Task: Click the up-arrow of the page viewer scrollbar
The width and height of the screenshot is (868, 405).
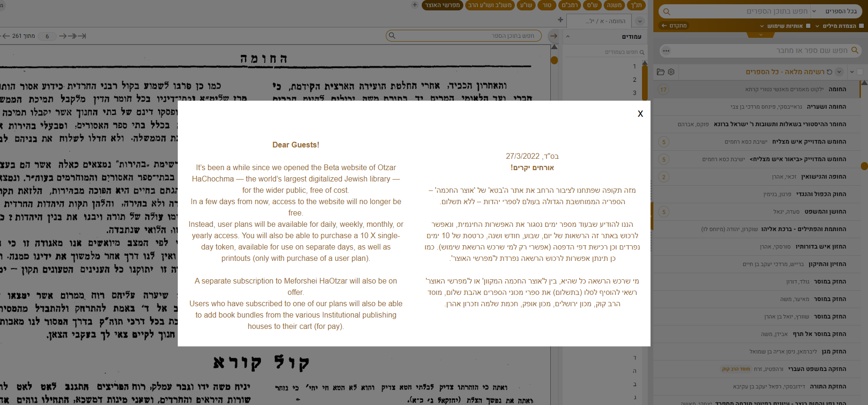Action: (x=555, y=47)
